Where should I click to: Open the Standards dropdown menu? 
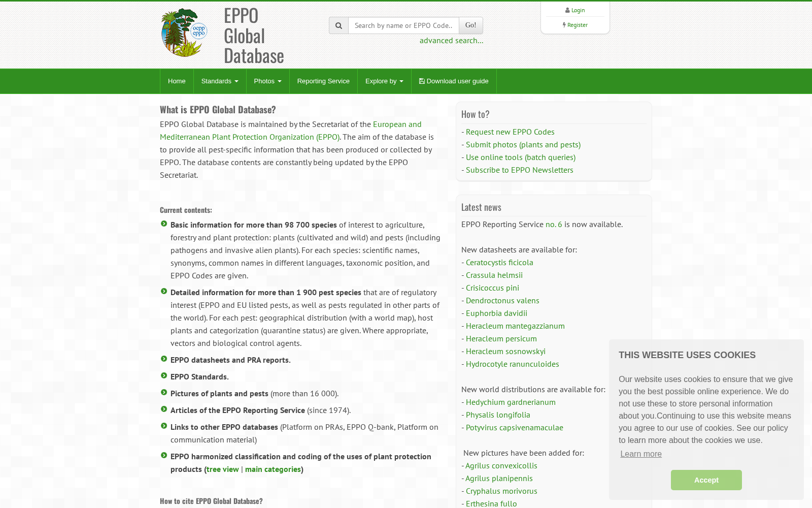tap(220, 81)
